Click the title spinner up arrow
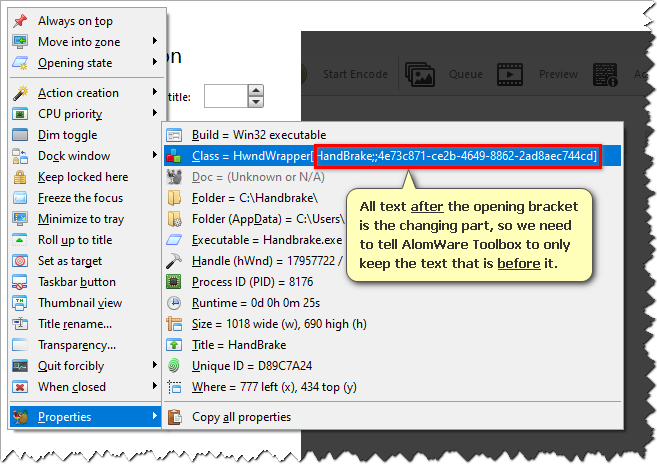 [256, 90]
